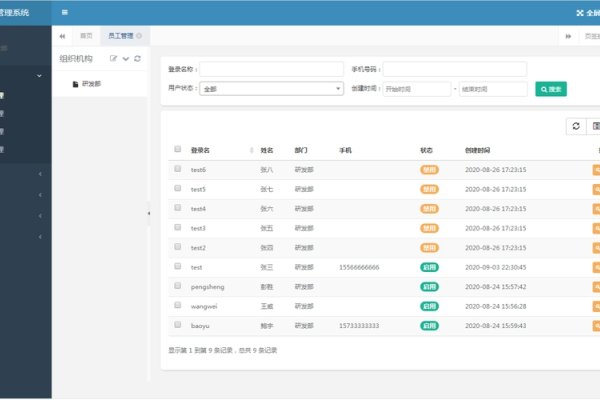Click the orange action button in wangwei row
This screenshot has height=400, width=600.
[x=596, y=306]
